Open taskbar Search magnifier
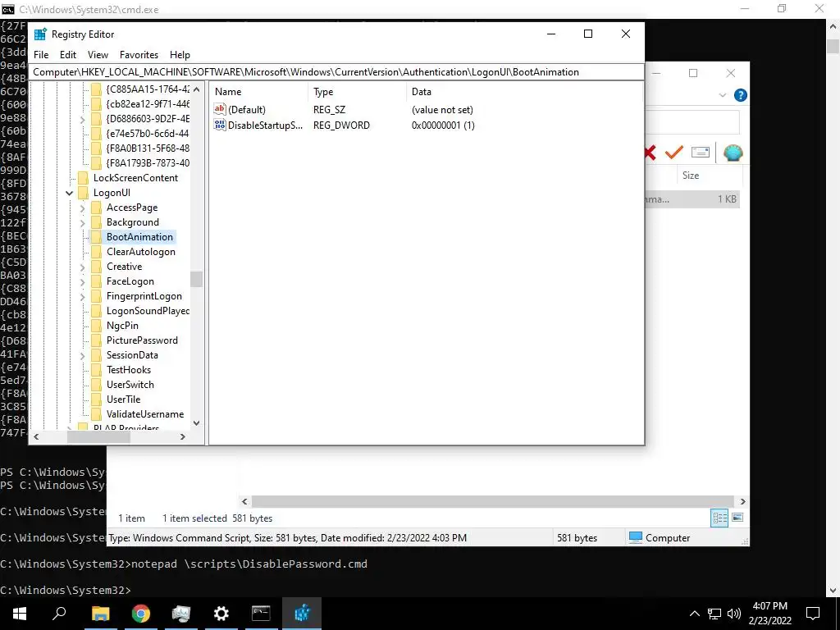Image resolution: width=840 pixels, height=630 pixels. tap(59, 614)
